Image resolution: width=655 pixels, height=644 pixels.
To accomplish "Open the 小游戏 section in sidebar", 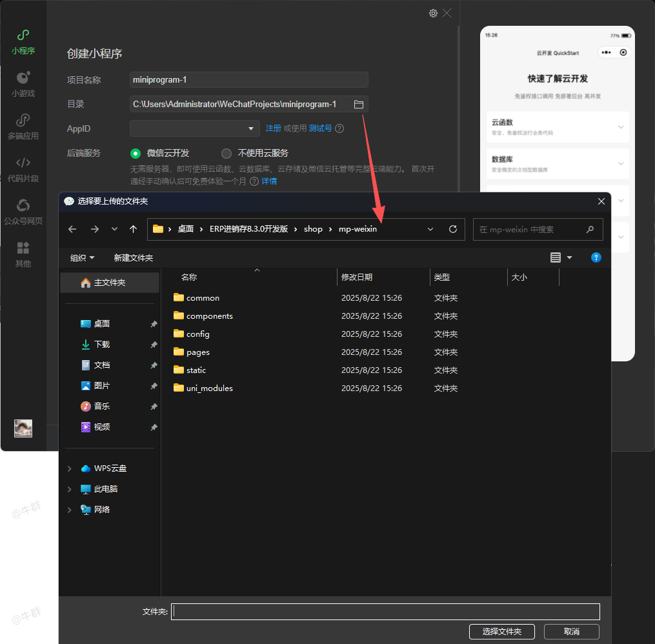I will point(23,85).
